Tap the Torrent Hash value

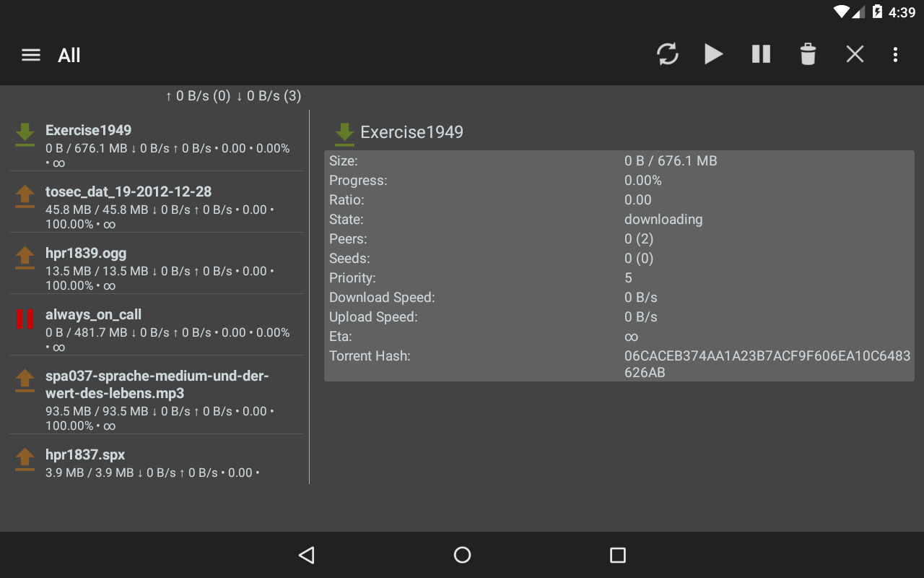pyautogui.click(x=767, y=364)
